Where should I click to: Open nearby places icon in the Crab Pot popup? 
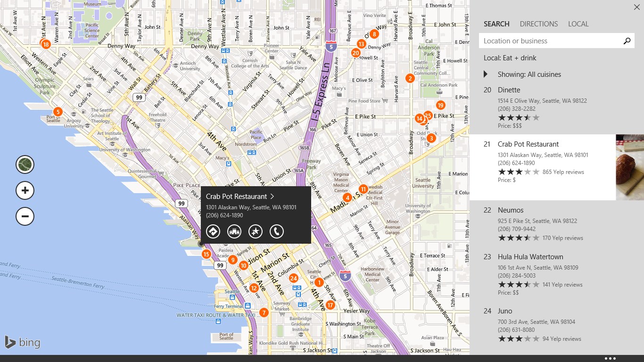pyautogui.click(x=234, y=231)
